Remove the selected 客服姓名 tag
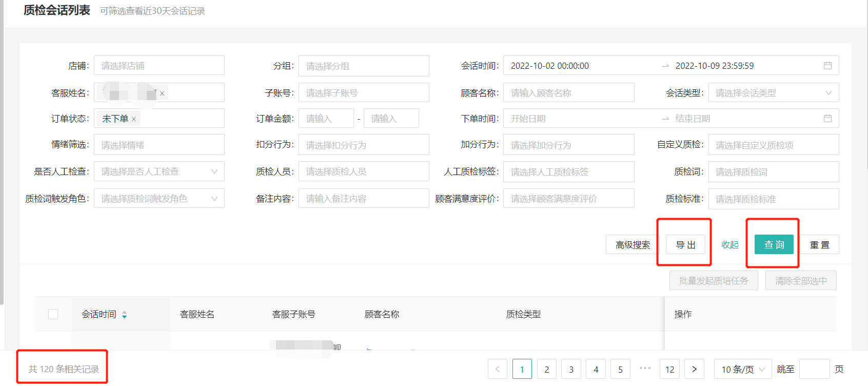Viewport: 868px width, 386px height. coord(162,93)
